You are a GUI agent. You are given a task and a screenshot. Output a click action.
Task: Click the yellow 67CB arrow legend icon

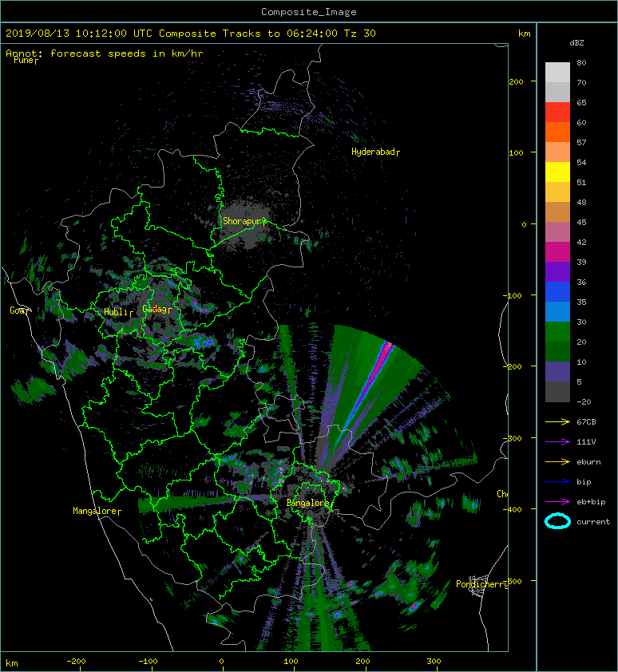[557, 421]
